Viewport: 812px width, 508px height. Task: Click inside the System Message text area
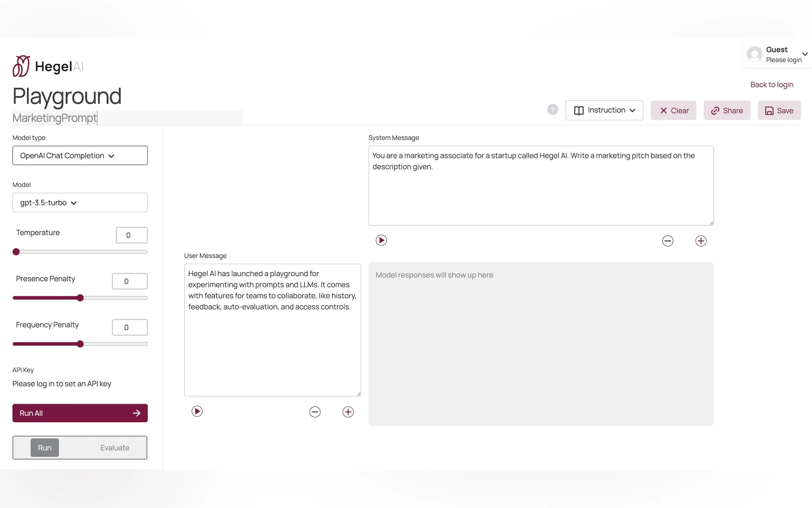click(x=541, y=186)
